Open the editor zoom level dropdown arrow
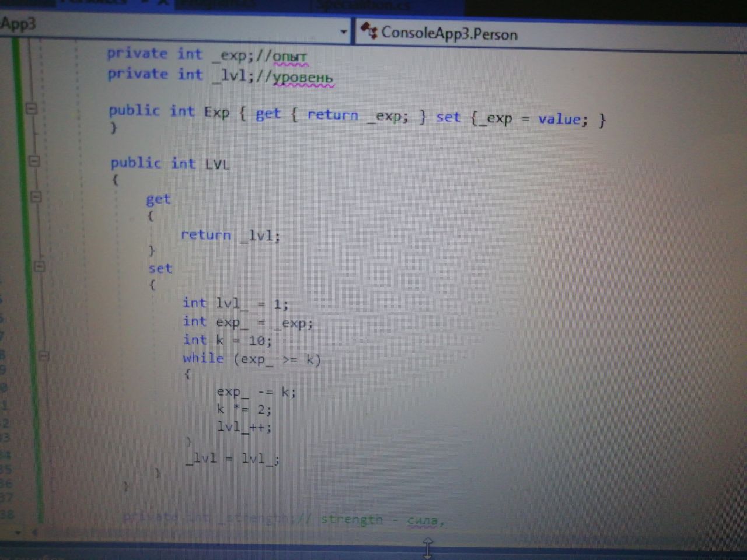Screen dimensions: 747x560 click(x=18, y=533)
